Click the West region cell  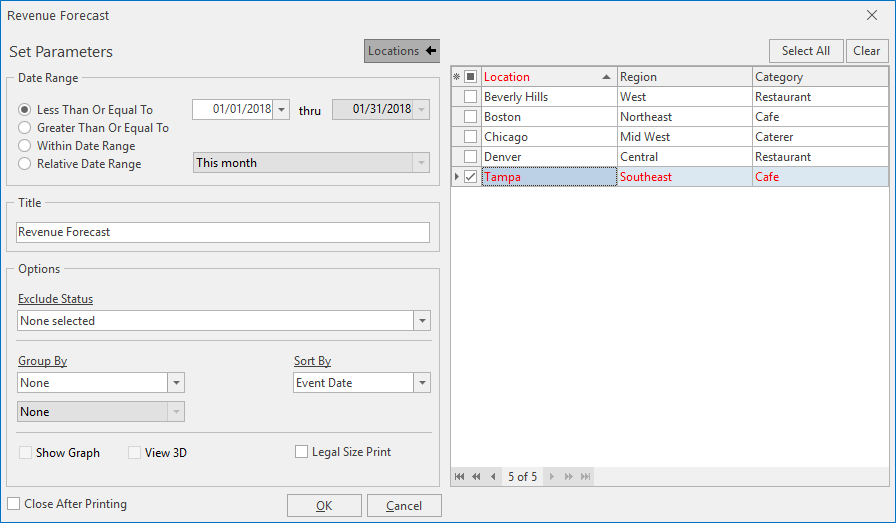click(x=685, y=97)
